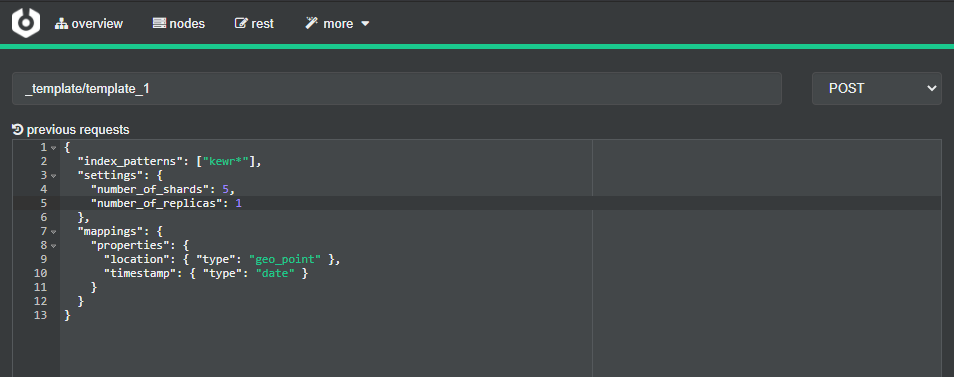Open the rest client tab
Viewport: 954px width, 377px height.
pyautogui.click(x=254, y=24)
